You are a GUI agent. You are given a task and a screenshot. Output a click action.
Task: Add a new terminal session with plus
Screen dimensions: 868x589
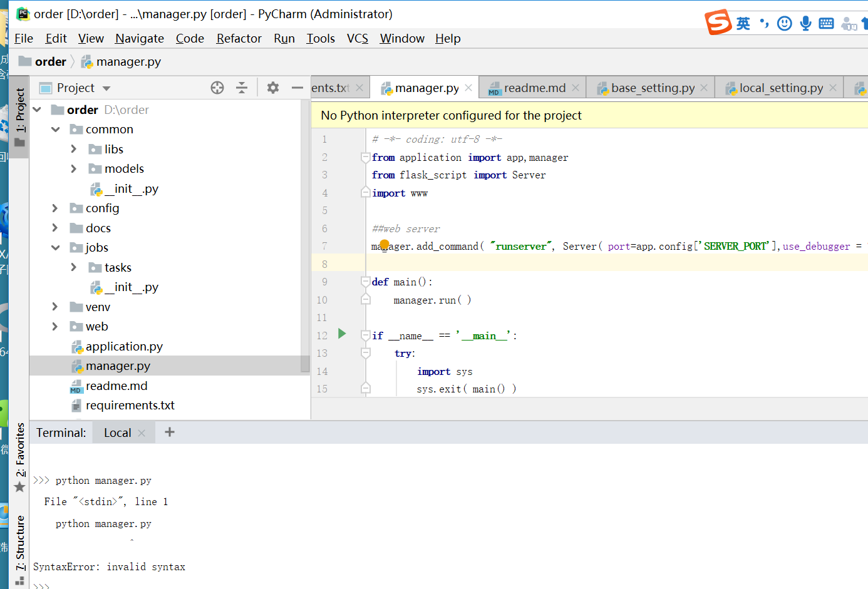tap(170, 433)
